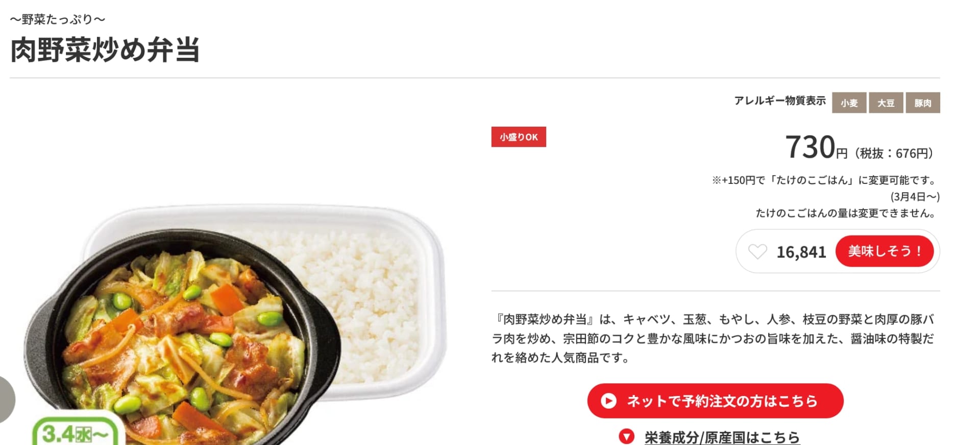Click the ～野菜たっぷり～ subtitle text
Viewport: 980px width, 445px height.
58,19
